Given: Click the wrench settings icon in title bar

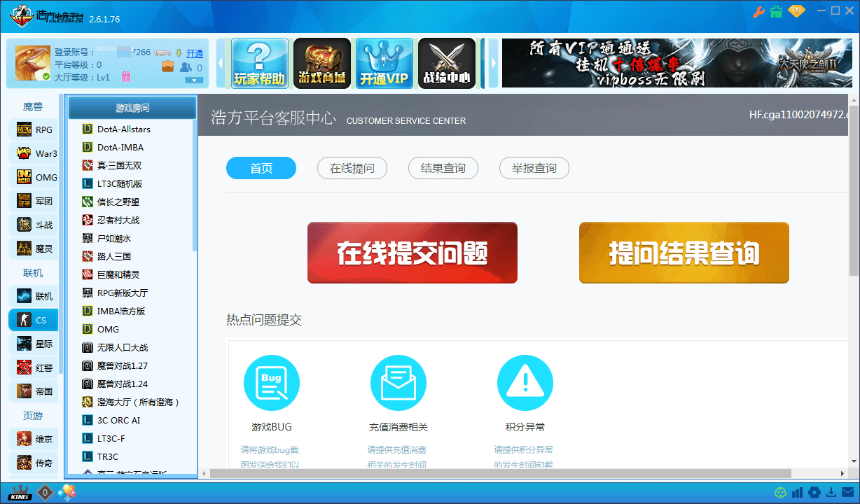Looking at the screenshot, I should point(757,12).
